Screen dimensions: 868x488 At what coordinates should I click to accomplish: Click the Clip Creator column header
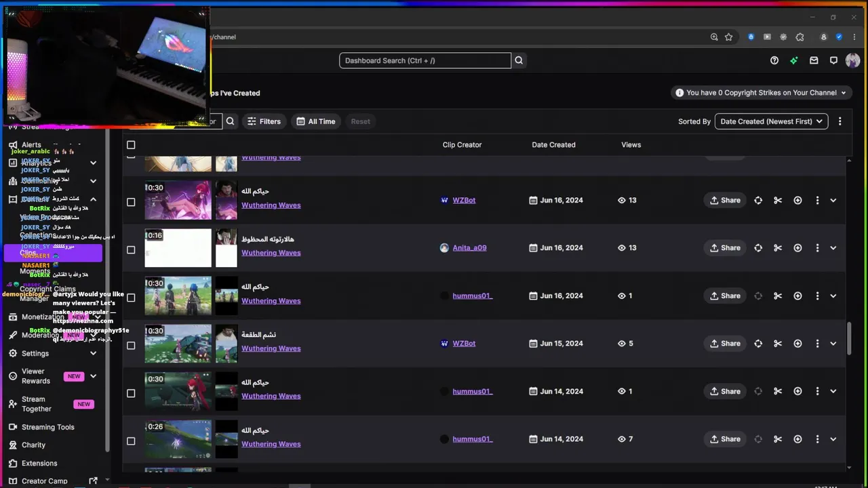point(462,144)
